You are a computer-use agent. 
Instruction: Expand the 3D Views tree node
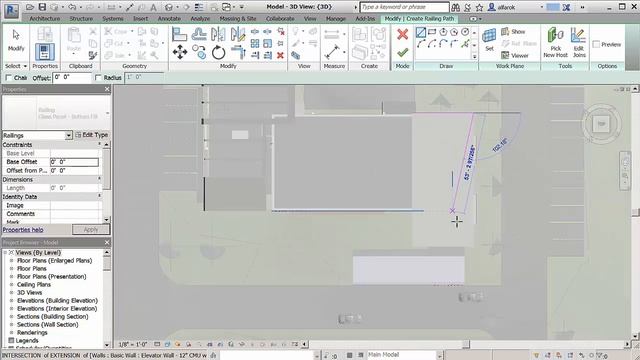(11, 293)
